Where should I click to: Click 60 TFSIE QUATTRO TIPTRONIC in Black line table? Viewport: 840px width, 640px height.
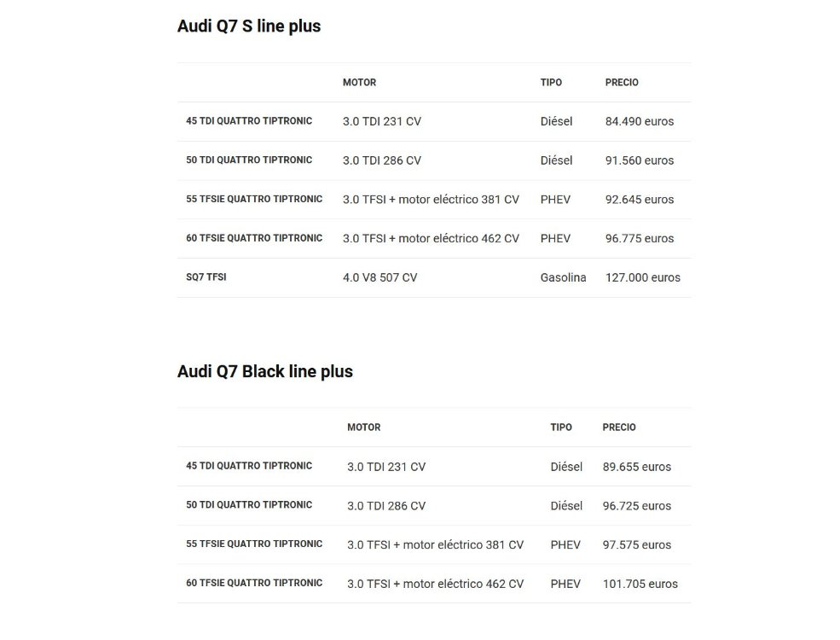254,583
